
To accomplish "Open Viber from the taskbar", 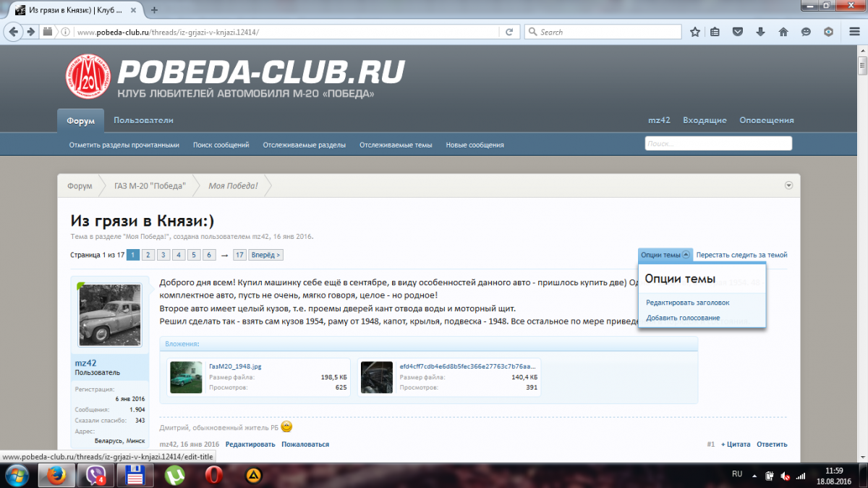I will pos(96,475).
